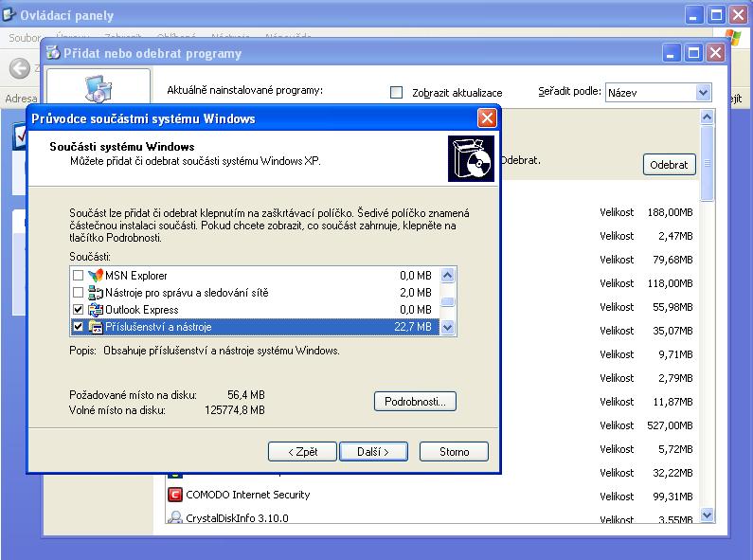The width and height of the screenshot is (753, 560).
Task: Uncheck the Outlook Express checkbox
Action: click(x=78, y=310)
